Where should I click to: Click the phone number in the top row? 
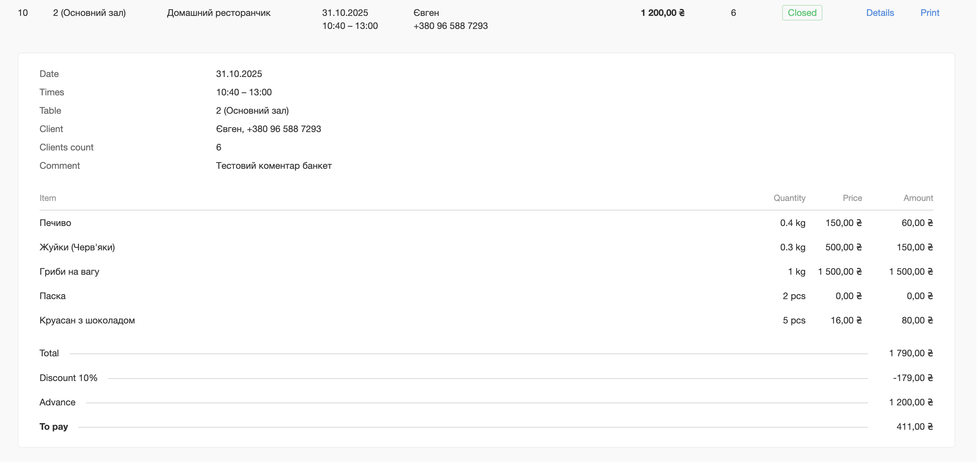[450, 26]
